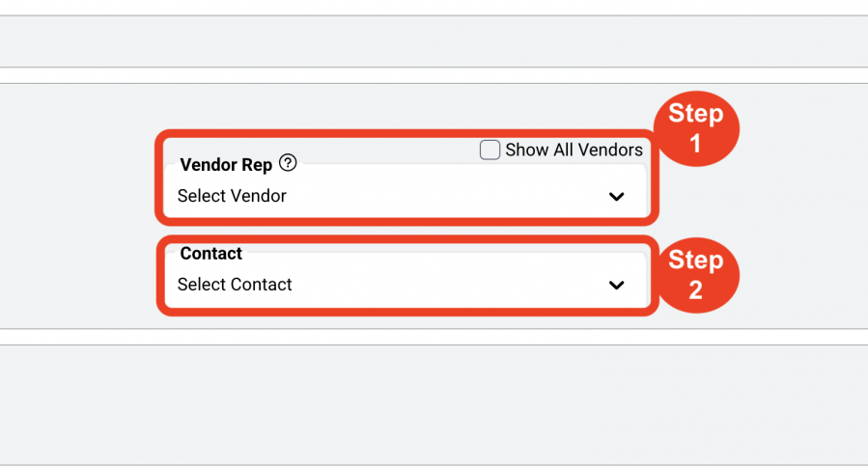Select the Step 2 red badge
This screenshot has width=868, height=468.
tap(696, 275)
